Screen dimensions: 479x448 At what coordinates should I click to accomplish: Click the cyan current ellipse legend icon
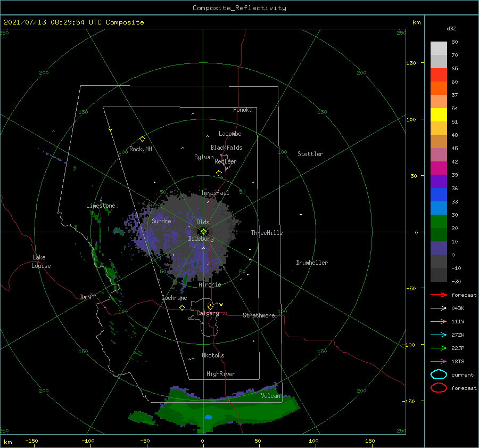pos(439,374)
